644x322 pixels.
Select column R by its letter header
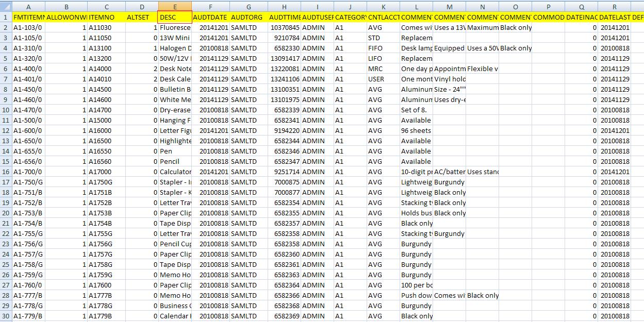(x=614, y=7)
